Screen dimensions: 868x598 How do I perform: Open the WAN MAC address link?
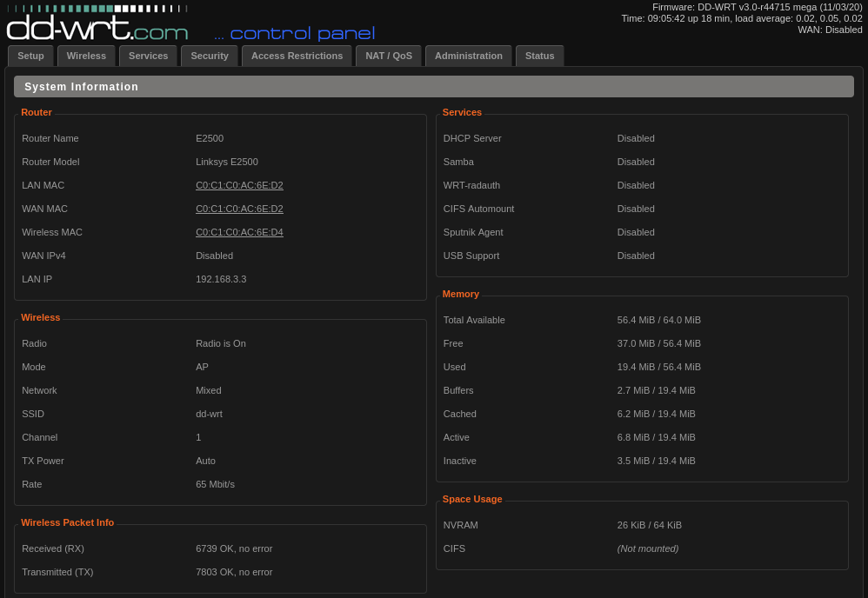click(239, 209)
